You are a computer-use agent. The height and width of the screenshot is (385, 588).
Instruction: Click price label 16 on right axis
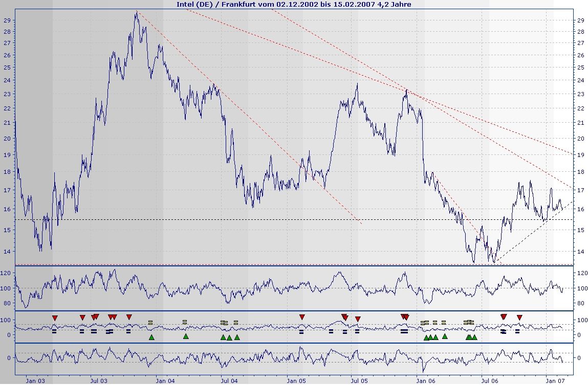580,209
